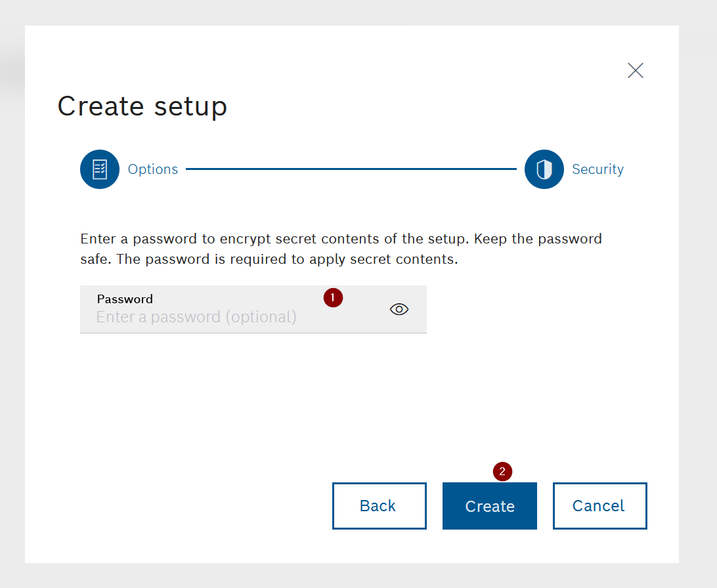
Task: Click the Security step shield icon
Action: pyautogui.click(x=544, y=169)
